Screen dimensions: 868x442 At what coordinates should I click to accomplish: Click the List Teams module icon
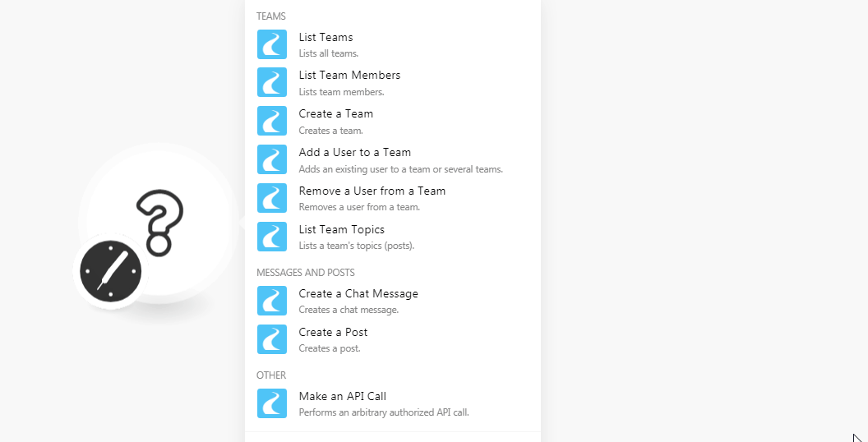click(x=272, y=44)
